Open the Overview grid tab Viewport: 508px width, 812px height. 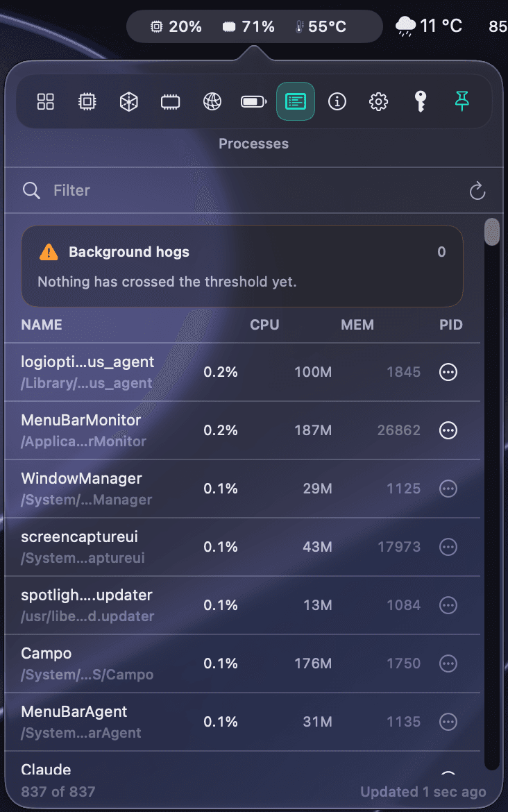click(46, 101)
